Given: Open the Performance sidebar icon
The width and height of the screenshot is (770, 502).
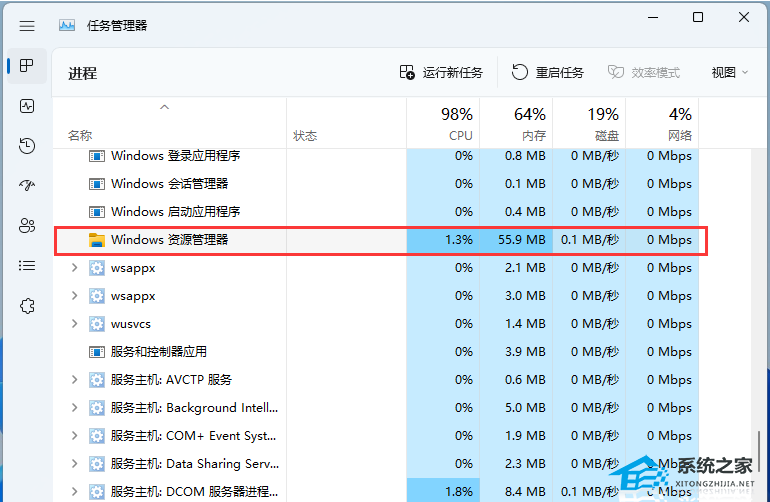Looking at the screenshot, I should pyautogui.click(x=27, y=106).
